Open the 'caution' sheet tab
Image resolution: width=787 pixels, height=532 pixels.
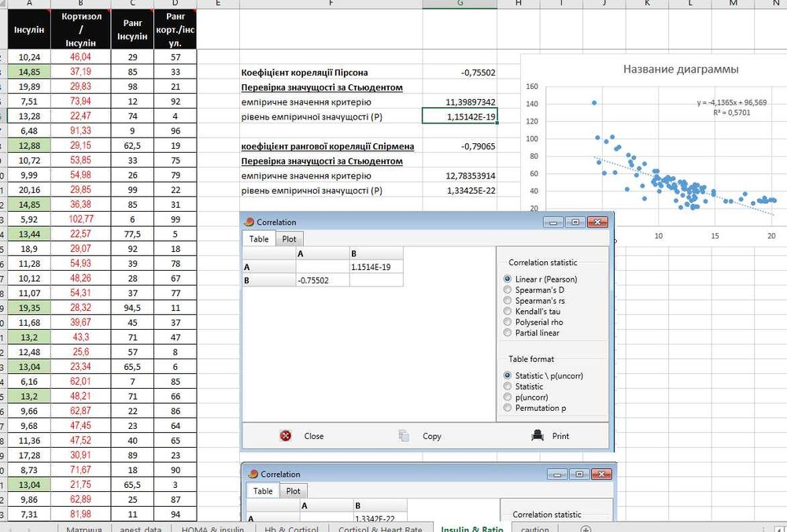[x=535, y=529]
